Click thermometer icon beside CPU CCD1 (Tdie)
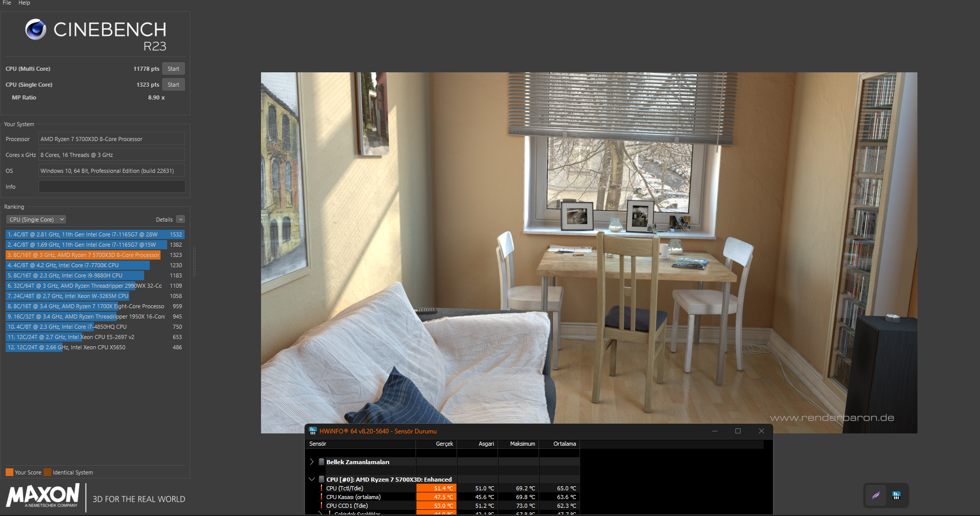 point(322,506)
